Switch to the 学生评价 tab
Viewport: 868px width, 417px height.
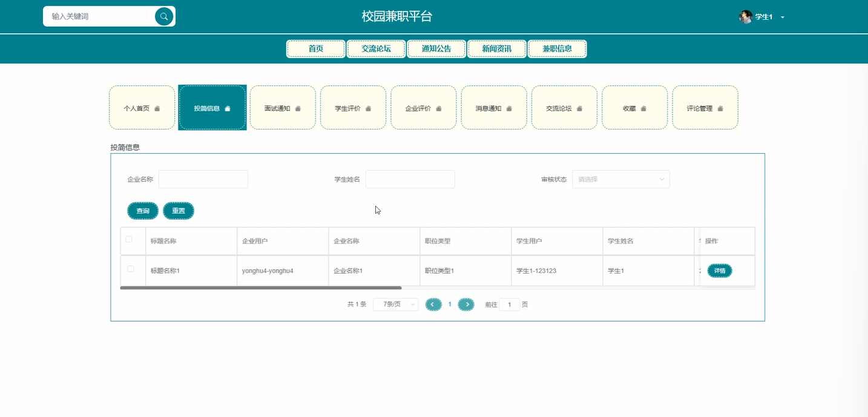(353, 108)
